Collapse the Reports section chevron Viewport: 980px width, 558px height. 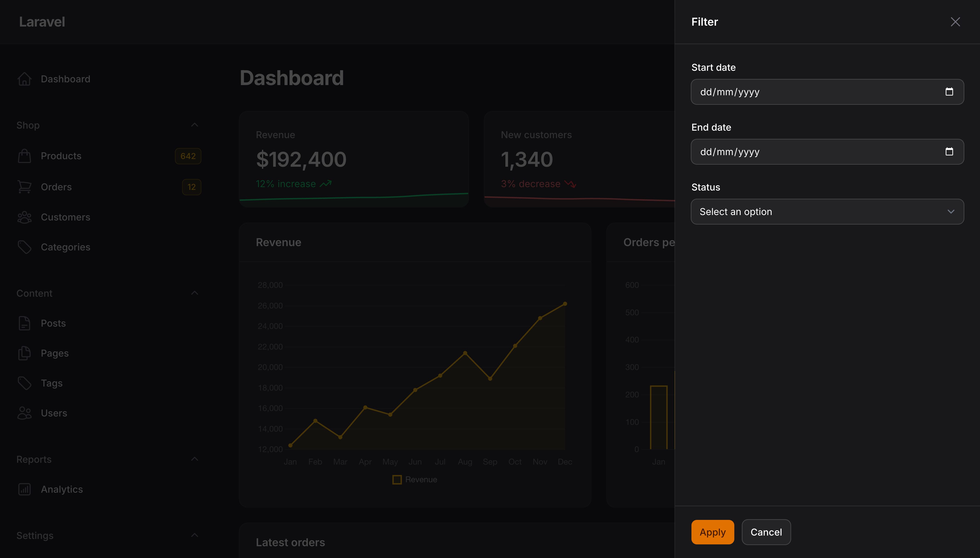(x=195, y=459)
